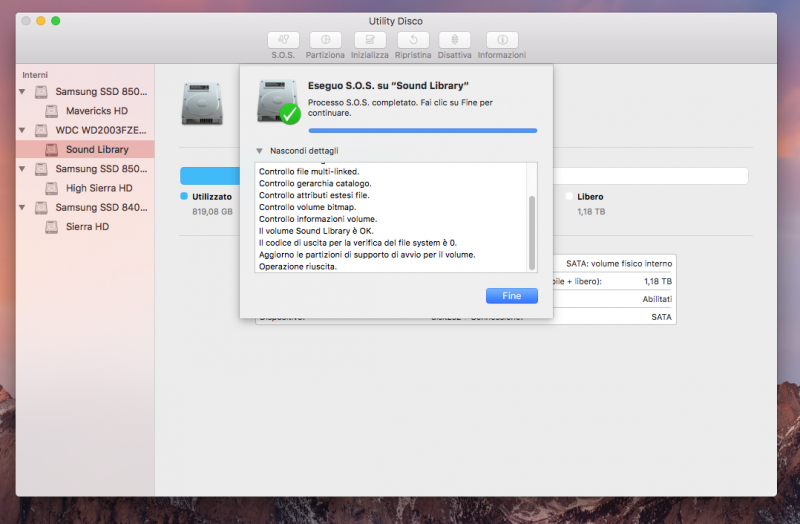Click 'SATA: volume fisico interno' table cell
The width and height of the screenshot is (800, 524).
pyautogui.click(x=619, y=264)
